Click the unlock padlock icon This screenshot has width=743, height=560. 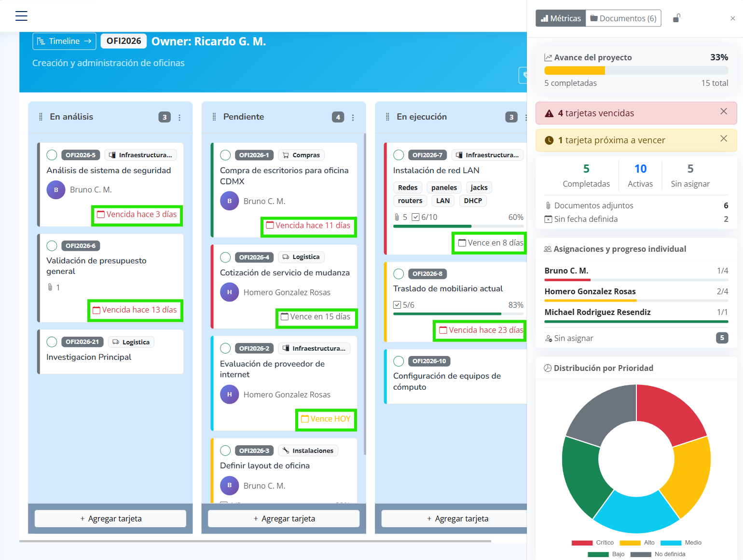[x=676, y=18]
